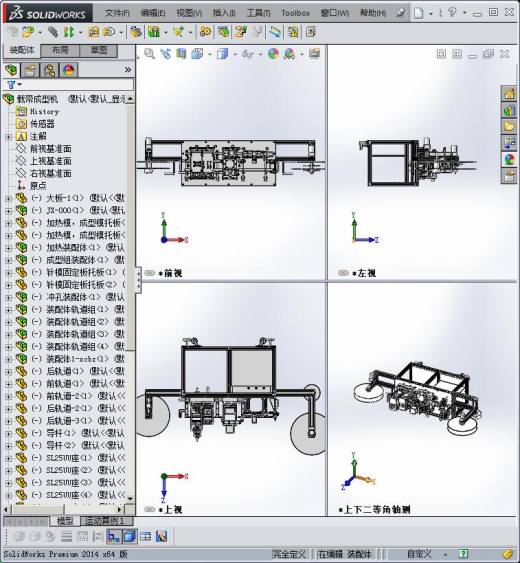Viewport: 520px width, 563px height.
Task: Show more manager tabs with the >> chevron
Action: click(x=127, y=70)
